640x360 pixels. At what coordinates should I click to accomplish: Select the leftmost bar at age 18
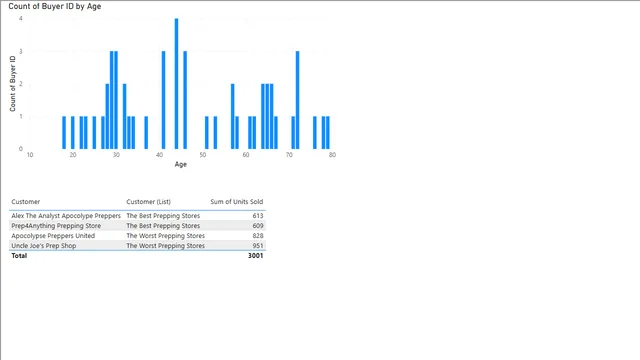point(64,133)
